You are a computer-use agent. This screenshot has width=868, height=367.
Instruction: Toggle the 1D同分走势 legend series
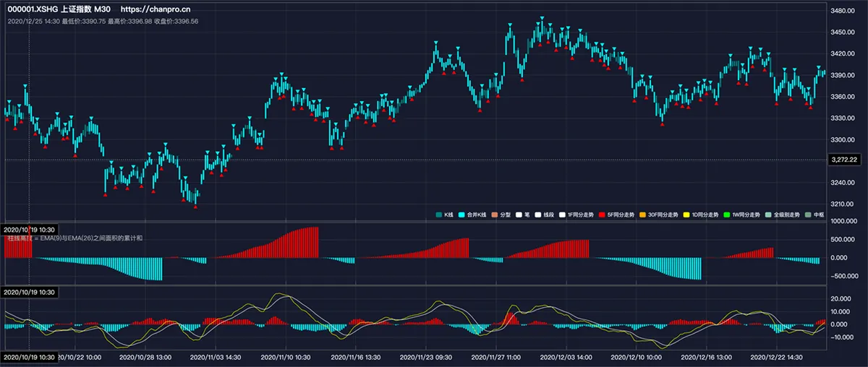[699, 215]
